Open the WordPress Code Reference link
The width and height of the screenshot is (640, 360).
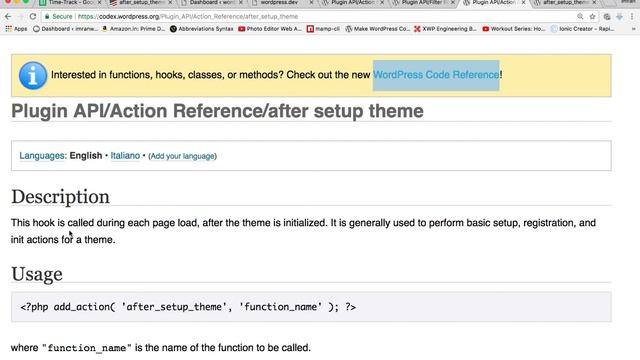click(x=436, y=75)
